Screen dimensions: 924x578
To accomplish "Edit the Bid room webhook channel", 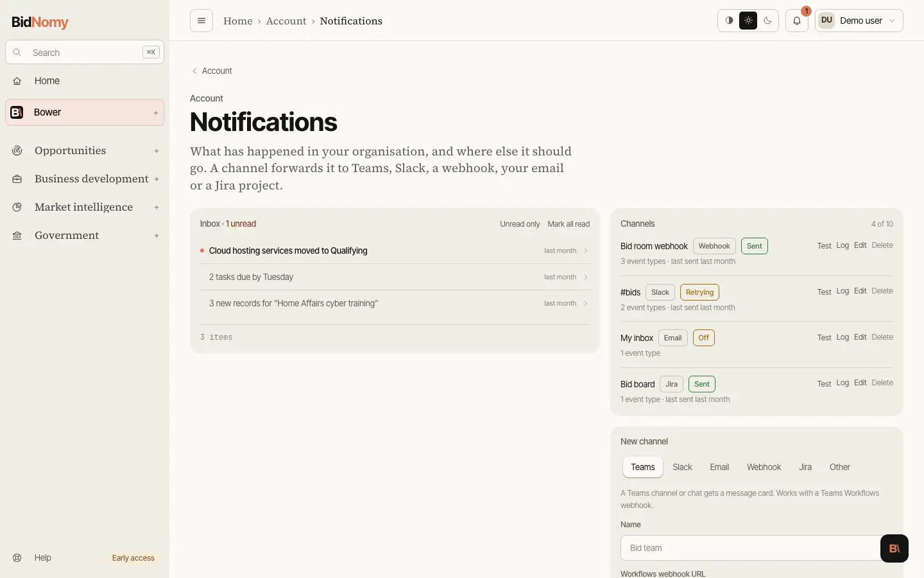I will point(860,245).
